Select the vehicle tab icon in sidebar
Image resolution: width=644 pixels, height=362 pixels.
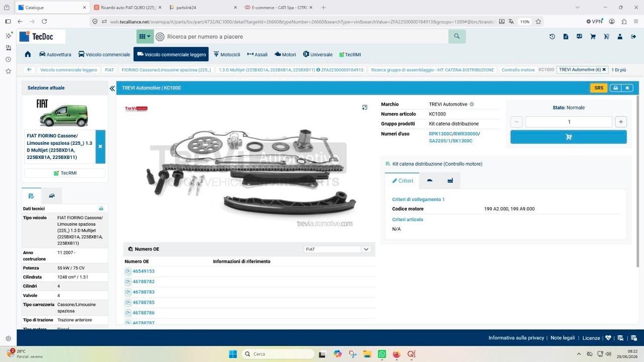[x=51, y=196]
